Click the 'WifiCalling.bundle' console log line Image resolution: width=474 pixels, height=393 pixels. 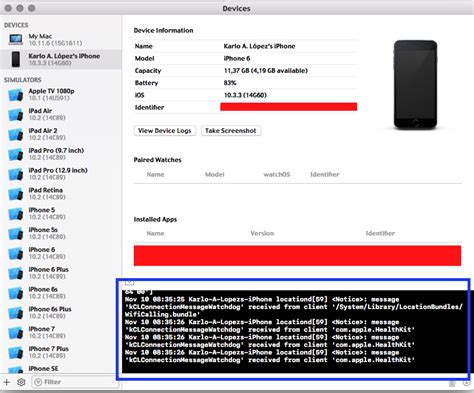point(161,314)
